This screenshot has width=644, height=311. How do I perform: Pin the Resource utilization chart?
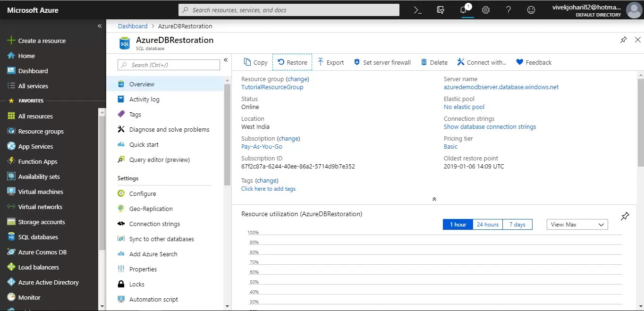pyautogui.click(x=625, y=216)
